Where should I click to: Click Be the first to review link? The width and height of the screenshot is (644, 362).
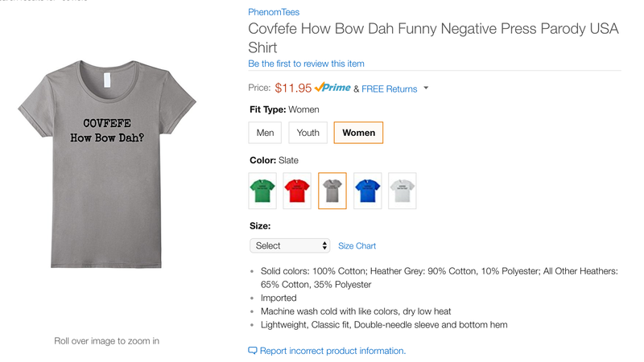pyautogui.click(x=306, y=64)
